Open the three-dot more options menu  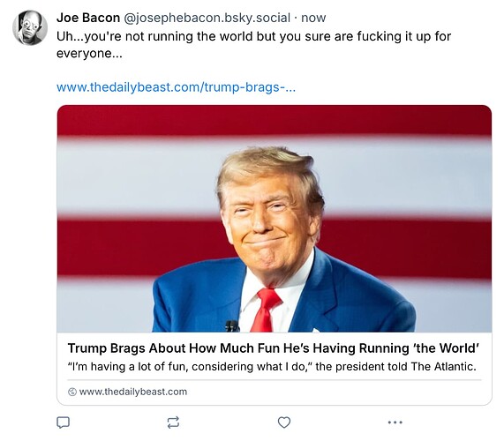point(395,422)
